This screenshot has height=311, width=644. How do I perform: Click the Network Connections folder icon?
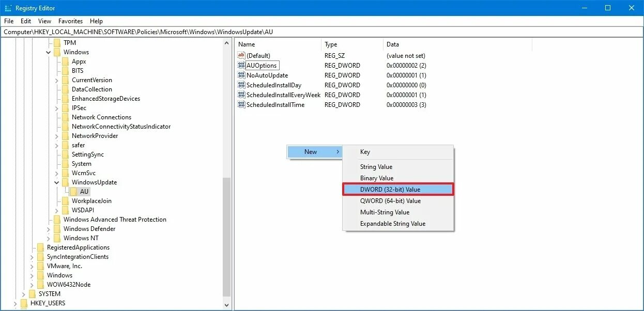coord(65,117)
